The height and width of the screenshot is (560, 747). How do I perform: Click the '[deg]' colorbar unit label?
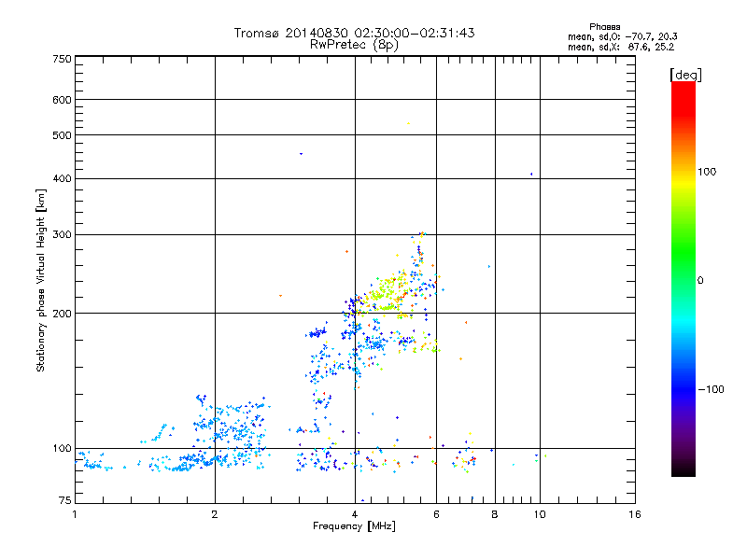[685, 75]
